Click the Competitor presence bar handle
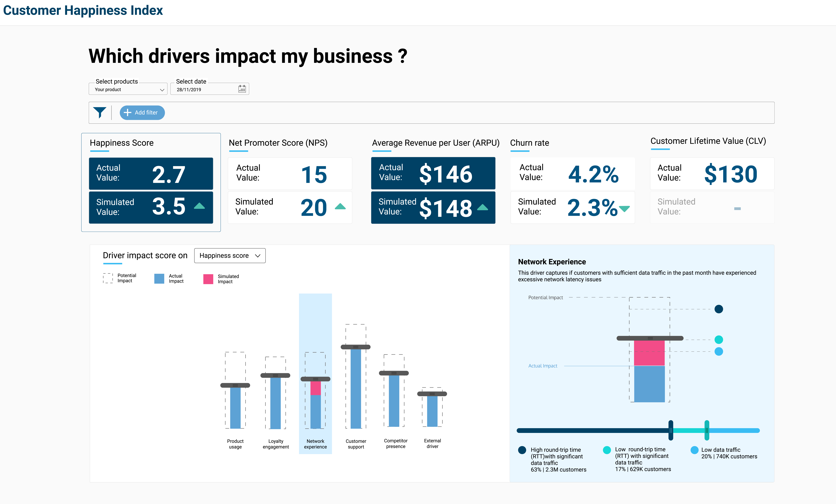Viewport: 836px width, 504px height. [394, 373]
